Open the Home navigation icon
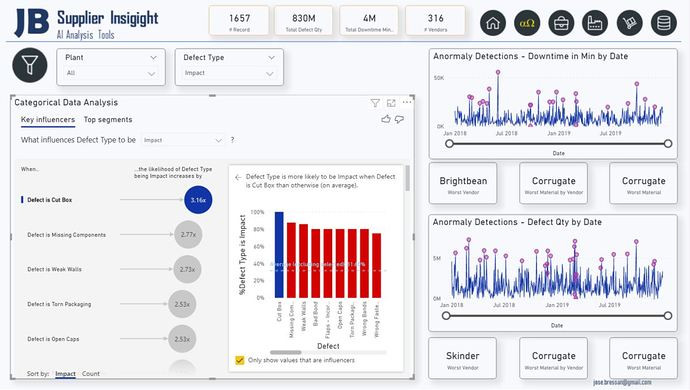This screenshot has height=390, width=690. (493, 23)
